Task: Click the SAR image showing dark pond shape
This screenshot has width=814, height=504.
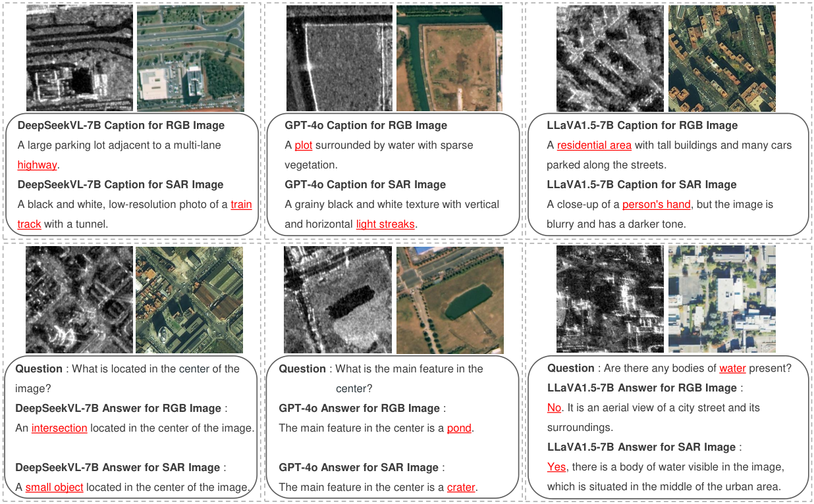Action: pos(339,300)
